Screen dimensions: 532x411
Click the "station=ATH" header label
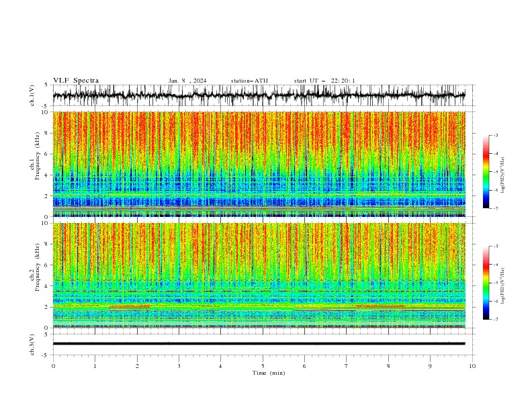[249, 81]
